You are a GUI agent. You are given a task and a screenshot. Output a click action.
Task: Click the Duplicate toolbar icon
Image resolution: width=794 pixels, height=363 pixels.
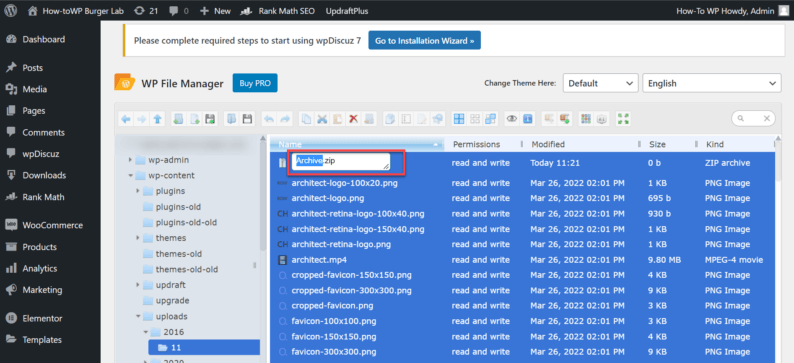[390, 119]
